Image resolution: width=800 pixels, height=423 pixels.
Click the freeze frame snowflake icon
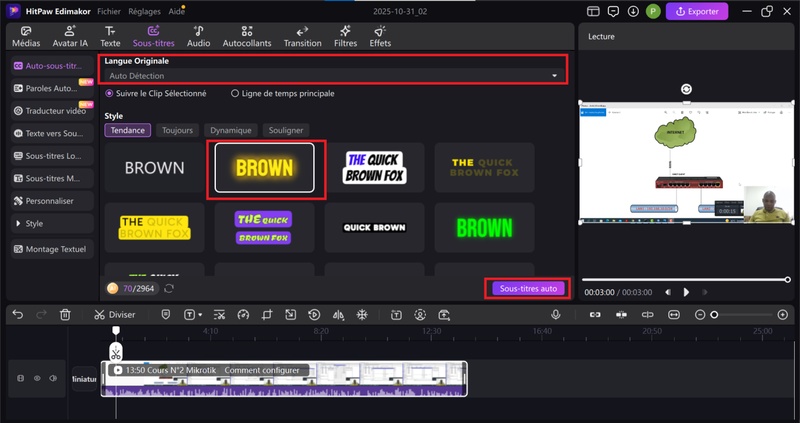tap(362, 315)
